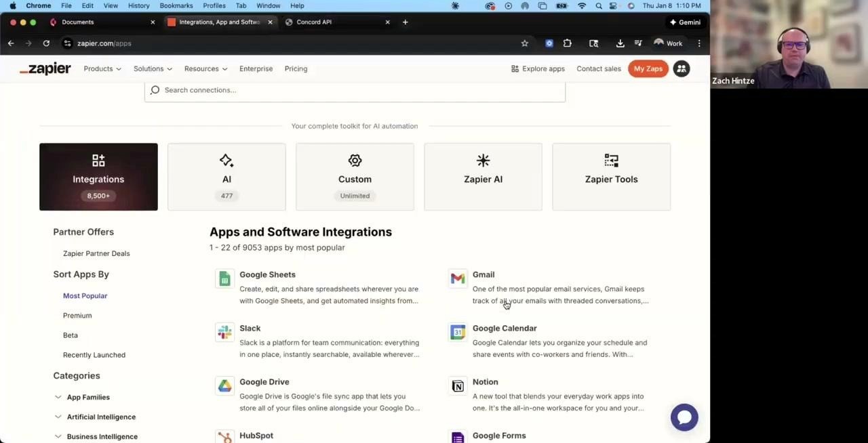Open the Apple menu
This screenshot has width=868, height=443.
pyautogui.click(x=12, y=5)
